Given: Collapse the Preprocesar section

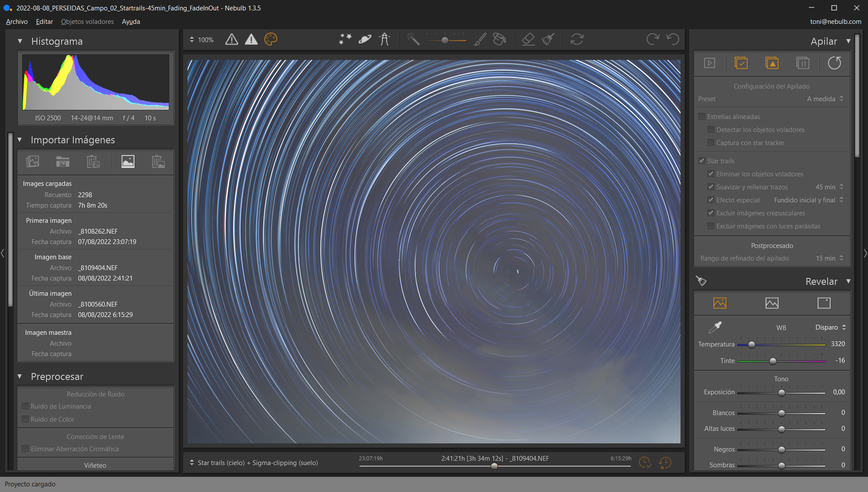Looking at the screenshot, I should [20, 376].
